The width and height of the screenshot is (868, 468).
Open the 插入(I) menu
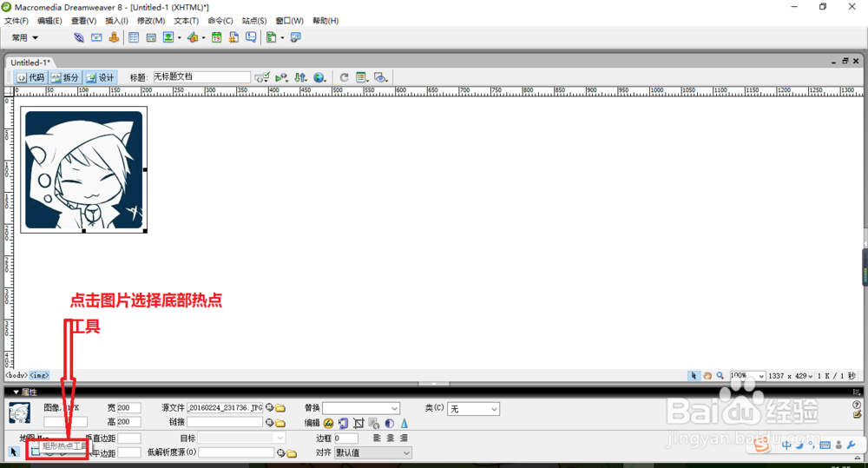pyautogui.click(x=117, y=21)
